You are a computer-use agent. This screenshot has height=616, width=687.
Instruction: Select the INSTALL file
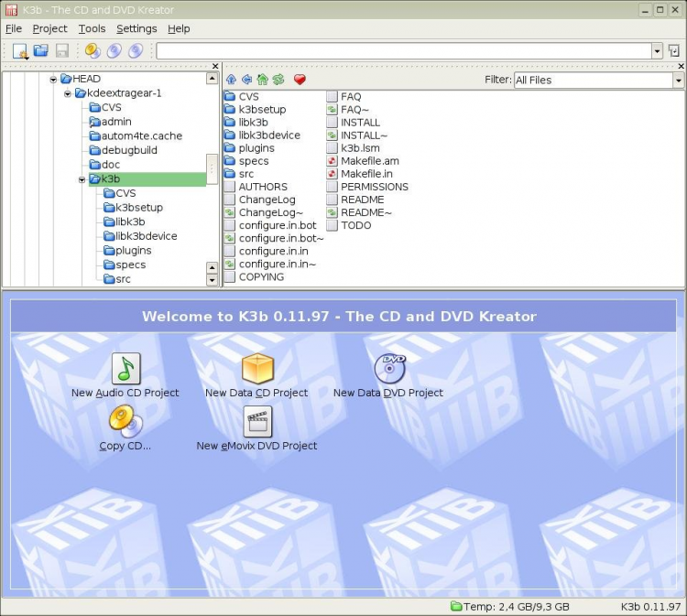pos(354,123)
